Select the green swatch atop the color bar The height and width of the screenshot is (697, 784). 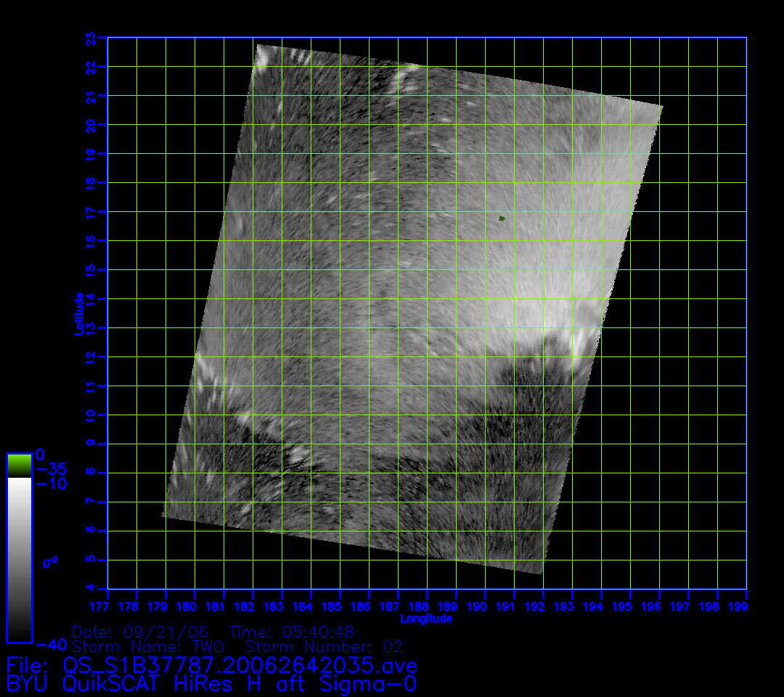click(19, 465)
